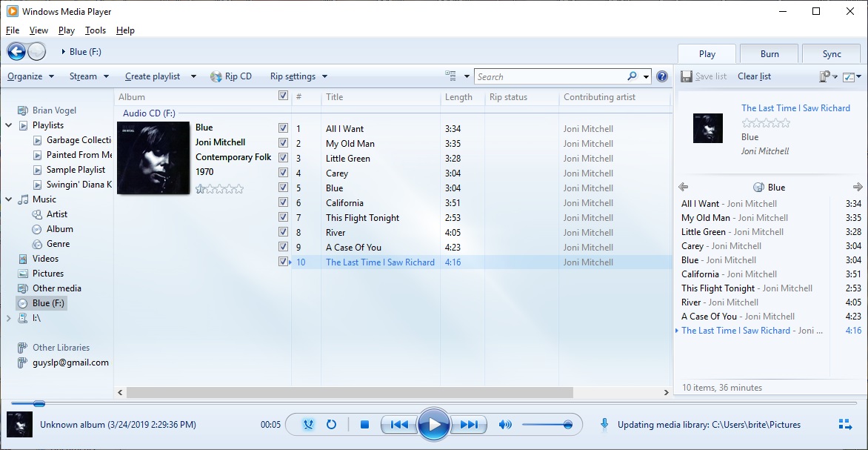868x450 pixels.
Task: Open the Organize dropdown menu
Action: tap(30, 76)
